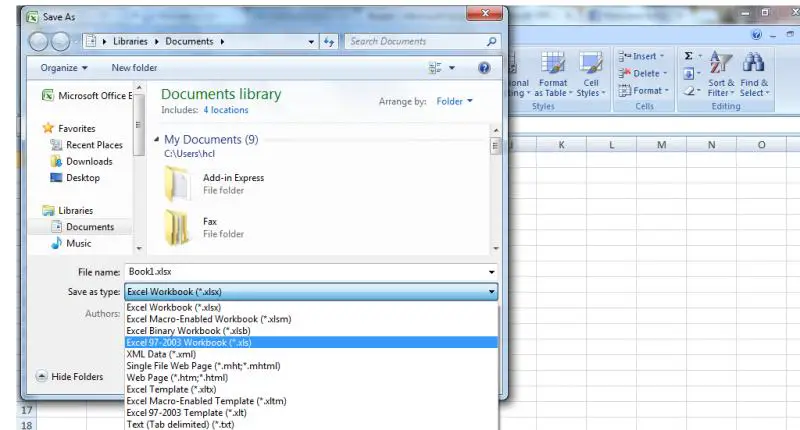Open the address bar history dropdown

point(311,42)
